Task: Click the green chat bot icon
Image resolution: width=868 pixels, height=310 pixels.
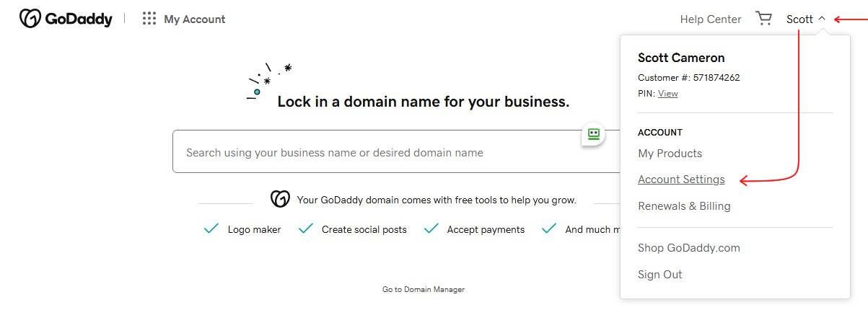Action: point(594,133)
